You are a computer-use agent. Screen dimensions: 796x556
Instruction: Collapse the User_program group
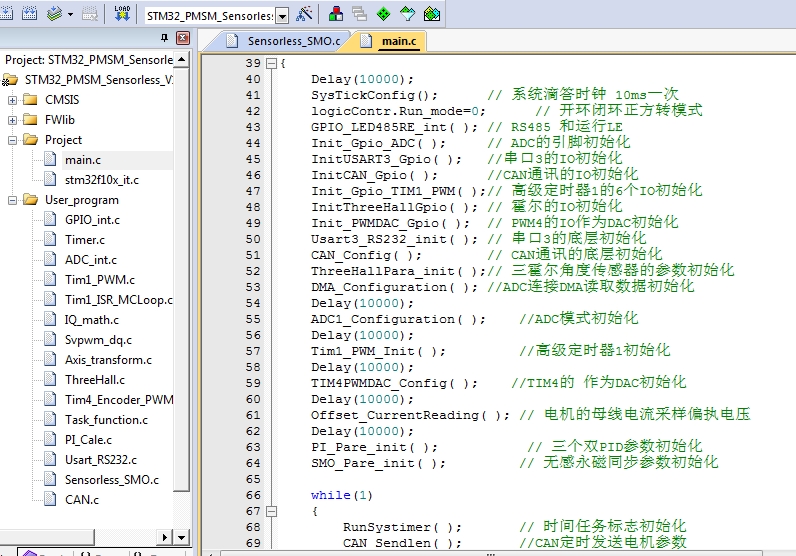coord(12,200)
